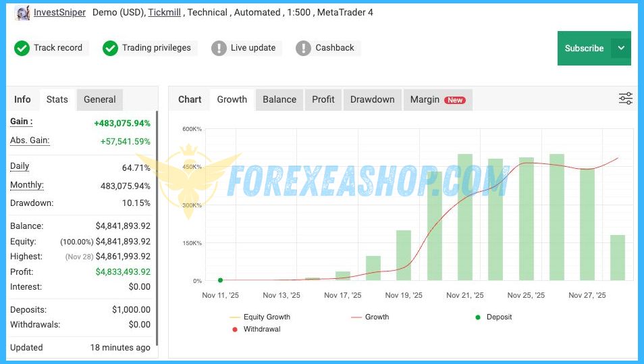Image resolution: width=644 pixels, height=364 pixels.
Task: Toggle Equity Growth legend entry
Action: (x=260, y=317)
